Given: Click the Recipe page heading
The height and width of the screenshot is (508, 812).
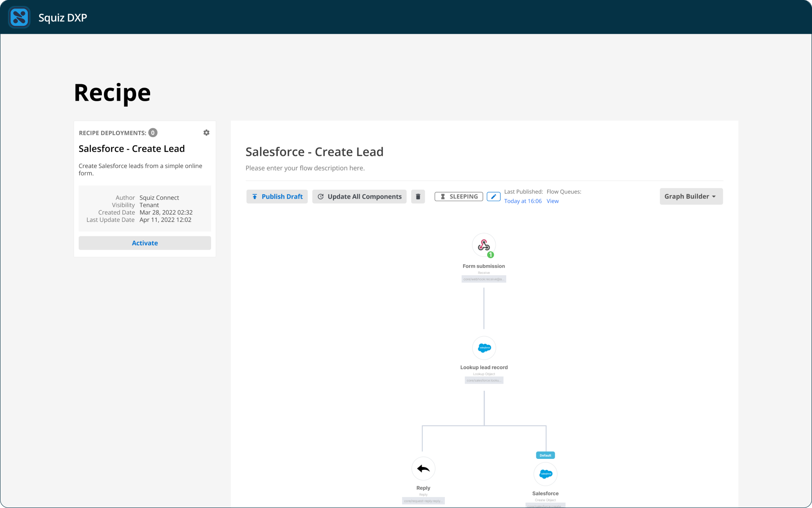Looking at the screenshot, I should (112, 93).
